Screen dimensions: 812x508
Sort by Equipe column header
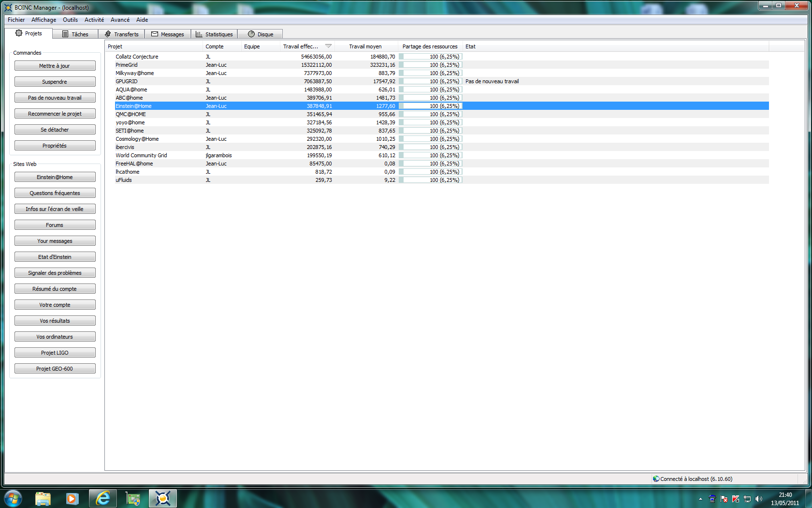[x=261, y=46]
